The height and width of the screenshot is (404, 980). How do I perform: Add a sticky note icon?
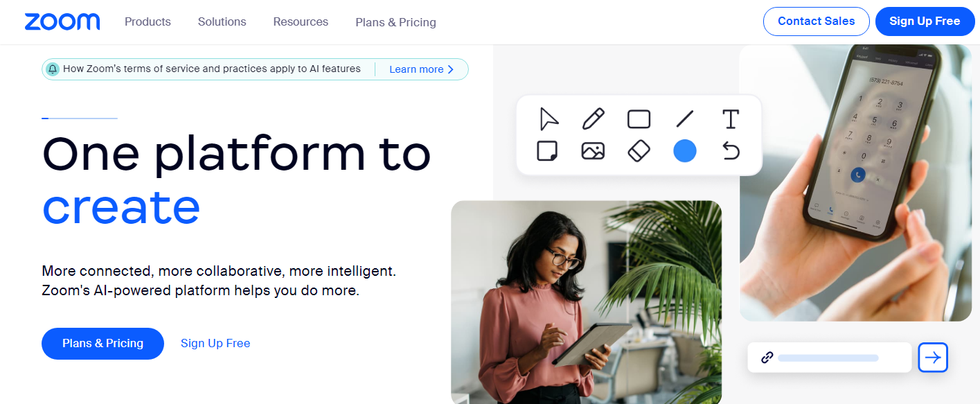pos(547,150)
